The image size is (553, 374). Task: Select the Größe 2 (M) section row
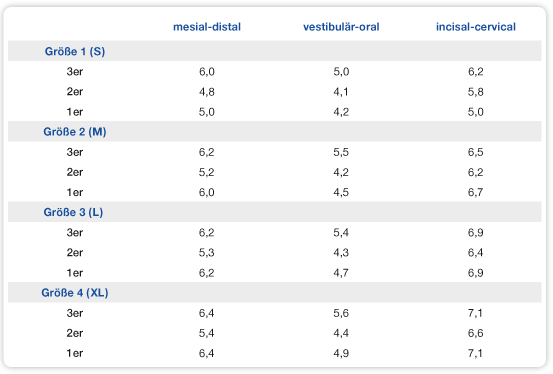coord(274,132)
